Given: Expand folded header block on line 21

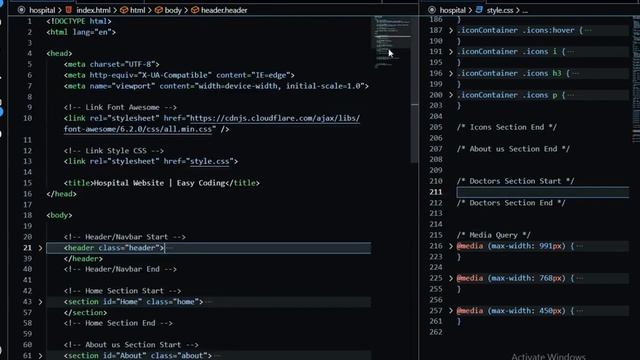Looking at the screenshot, I should pos(40,248).
